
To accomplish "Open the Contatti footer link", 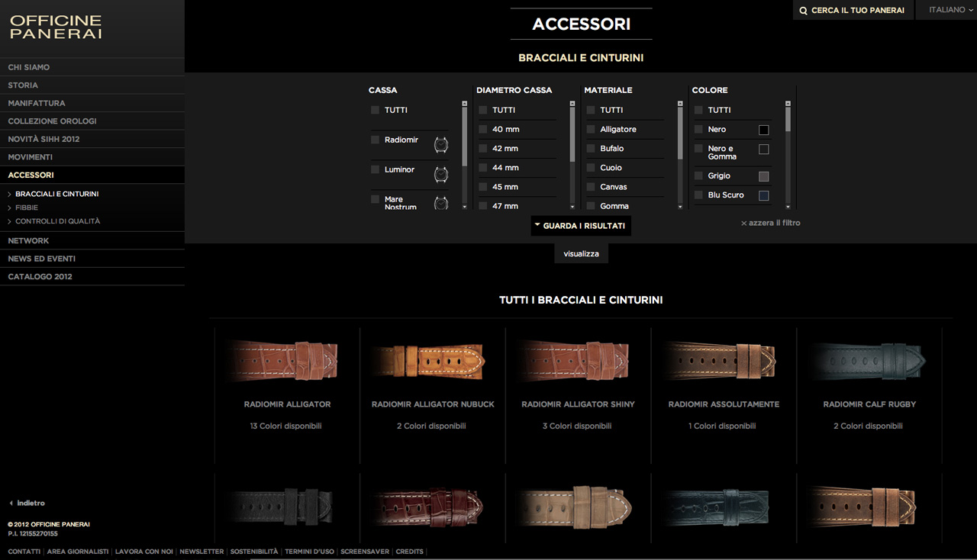I will click(x=24, y=552).
